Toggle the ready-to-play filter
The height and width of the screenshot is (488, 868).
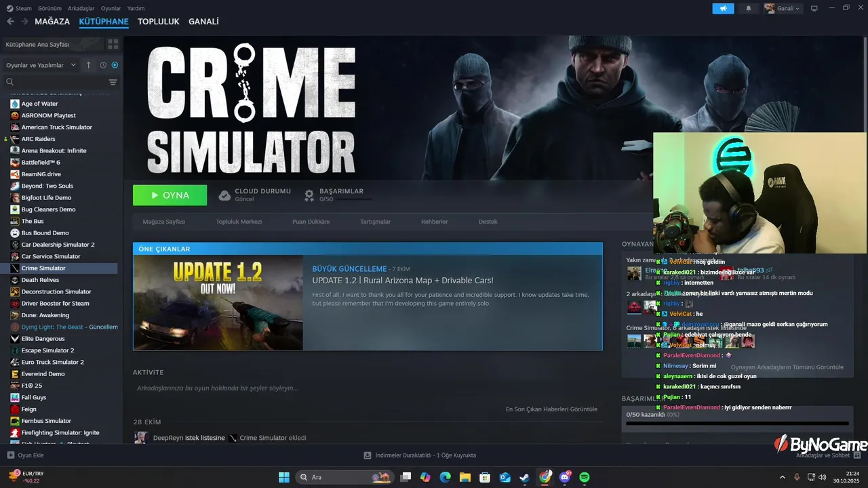point(115,65)
